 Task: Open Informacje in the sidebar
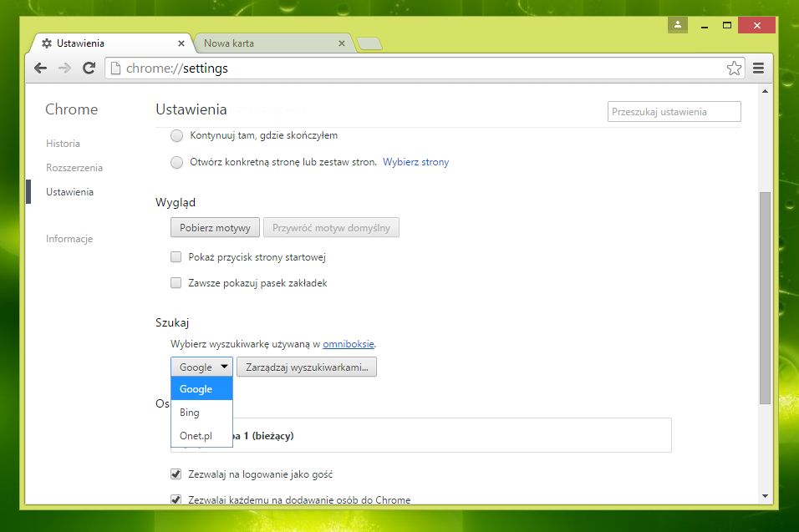69,239
